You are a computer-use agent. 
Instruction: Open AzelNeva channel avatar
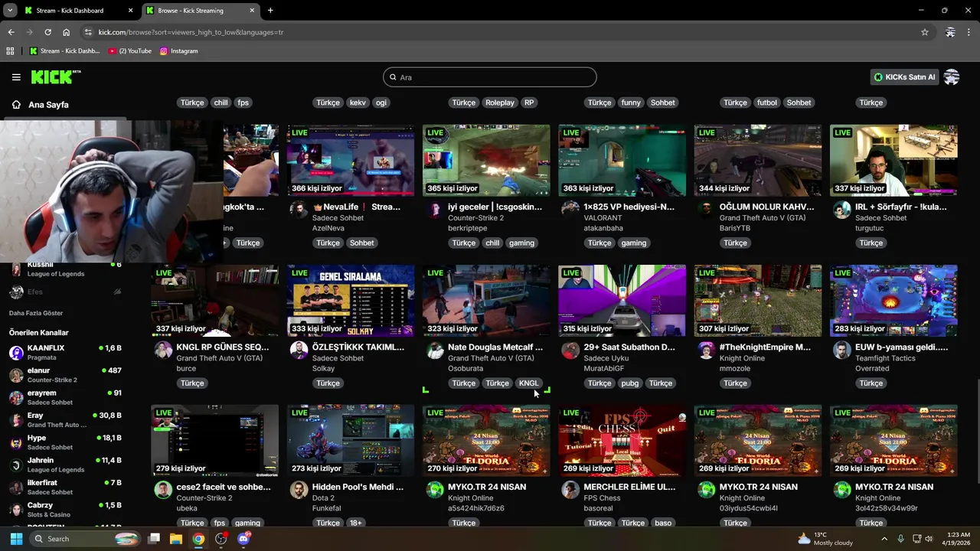pos(299,210)
